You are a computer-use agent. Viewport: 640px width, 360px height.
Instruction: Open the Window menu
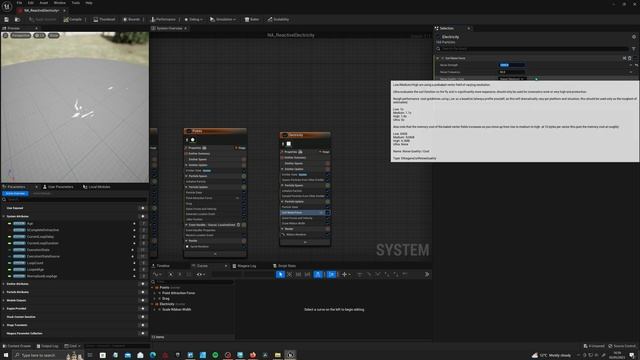coord(60,3)
